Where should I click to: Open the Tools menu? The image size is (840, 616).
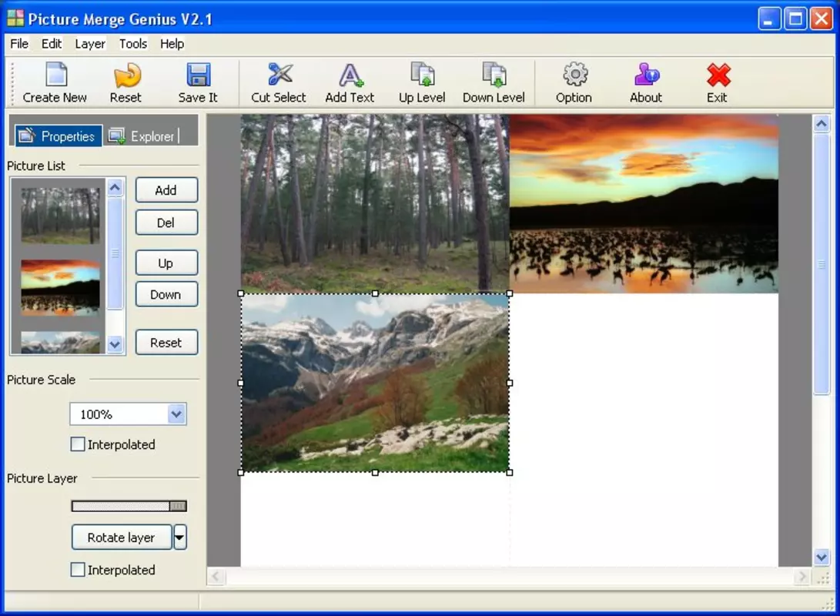pos(133,44)
